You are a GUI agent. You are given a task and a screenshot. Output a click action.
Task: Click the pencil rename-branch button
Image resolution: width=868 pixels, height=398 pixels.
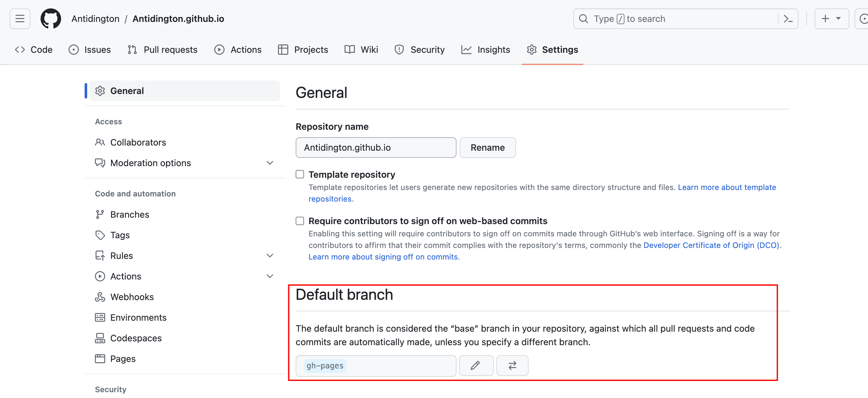476,365
